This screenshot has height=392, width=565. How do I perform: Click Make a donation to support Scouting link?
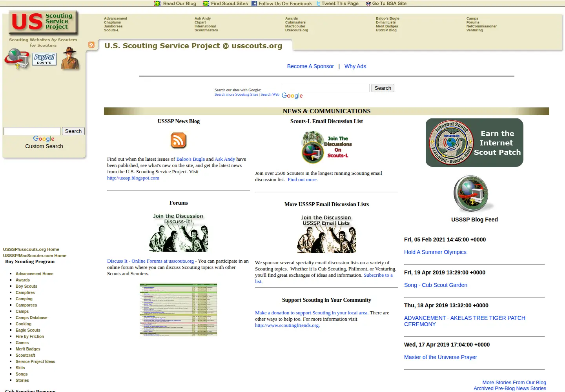312,313
